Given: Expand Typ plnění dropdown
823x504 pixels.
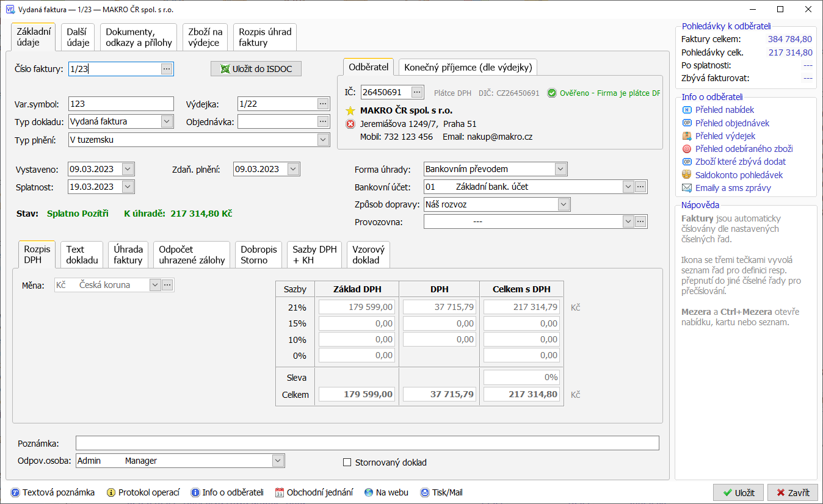Looking at the screenshot, I should pos(324,140).
